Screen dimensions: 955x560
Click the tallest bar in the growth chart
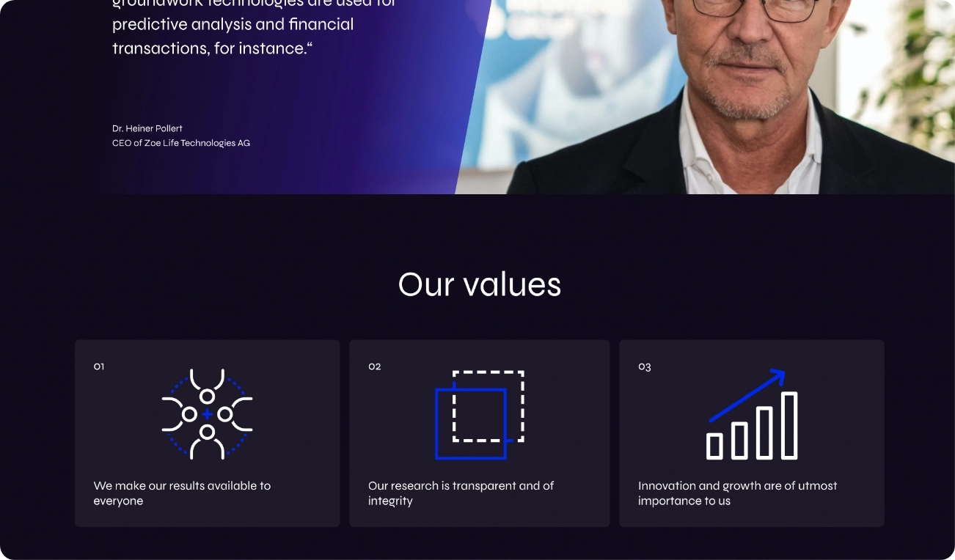789,426
